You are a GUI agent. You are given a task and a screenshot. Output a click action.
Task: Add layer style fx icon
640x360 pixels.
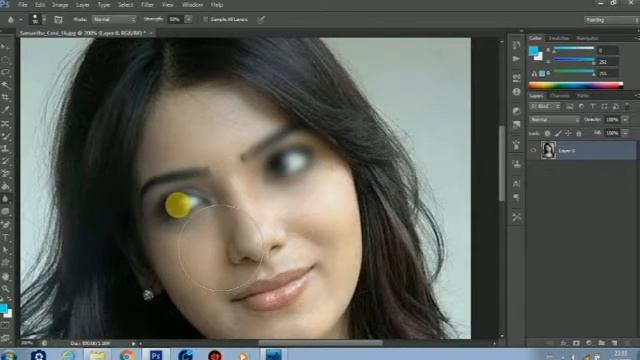(563, 343)
